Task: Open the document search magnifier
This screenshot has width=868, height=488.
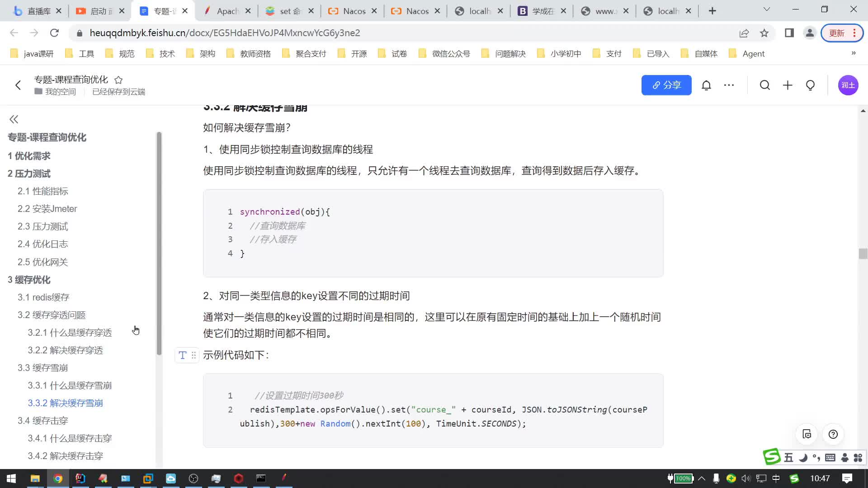Action: pos(765,85)
